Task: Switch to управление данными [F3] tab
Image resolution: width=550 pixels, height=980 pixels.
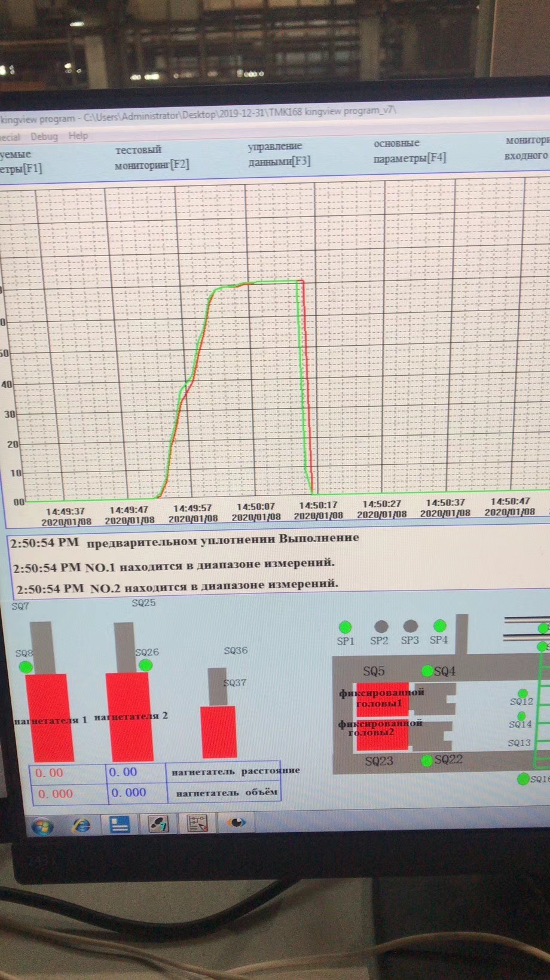Action: [x=279, y=154]
